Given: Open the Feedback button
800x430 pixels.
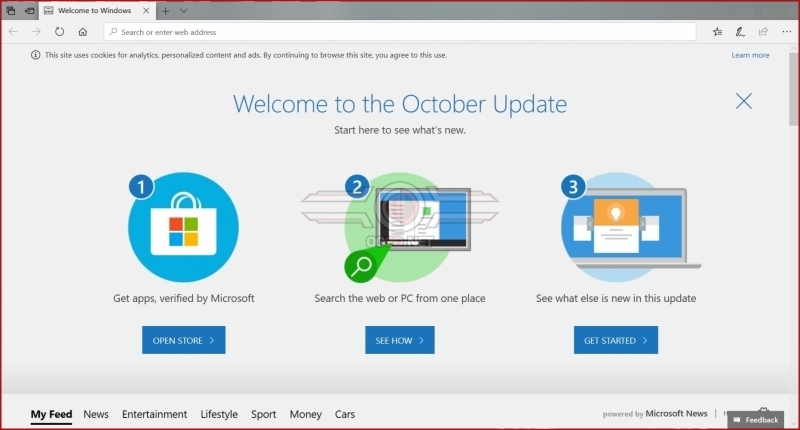Looking at the screenshot, I should tap(756, 420).
